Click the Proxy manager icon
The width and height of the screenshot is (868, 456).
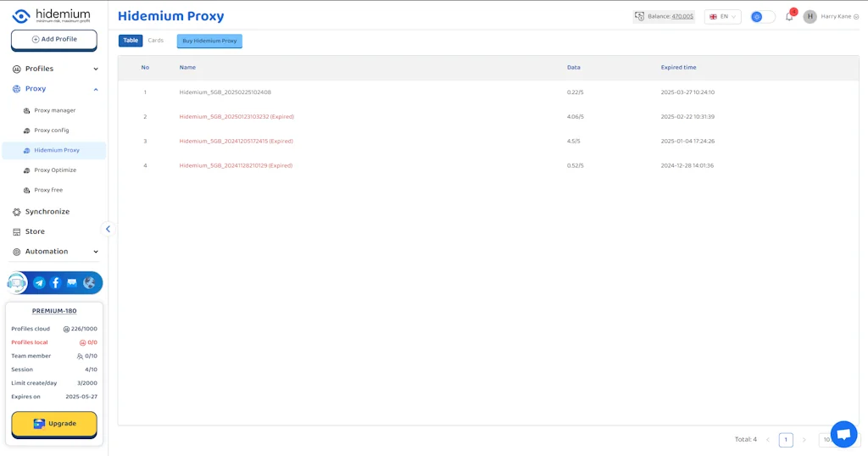[26, 111]
